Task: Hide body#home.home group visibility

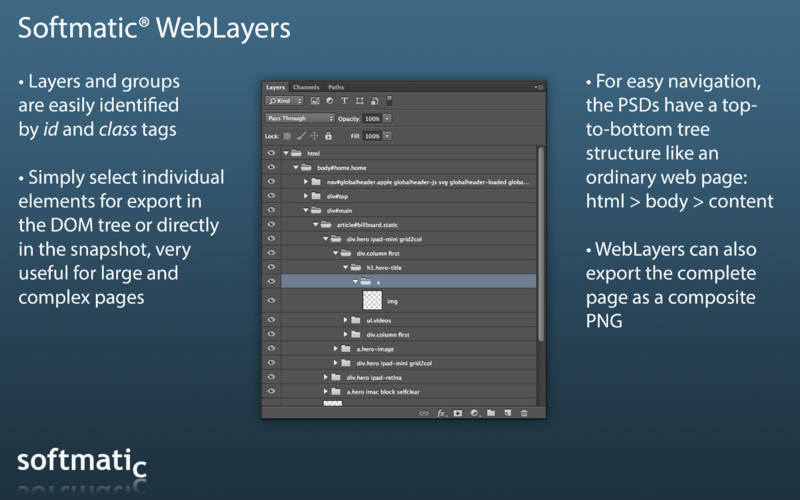Action: (x=271, y=167)
